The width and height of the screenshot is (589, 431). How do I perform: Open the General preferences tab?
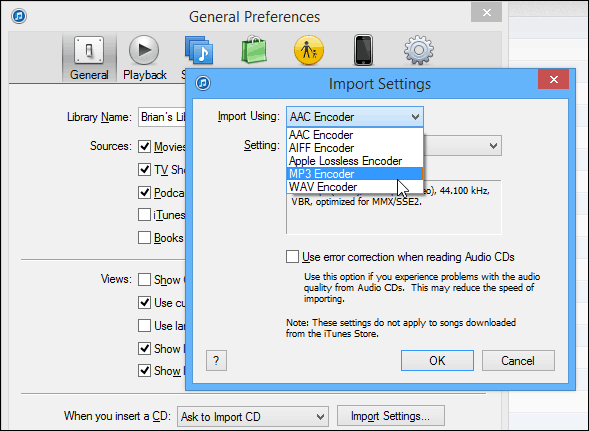point(89,58)
